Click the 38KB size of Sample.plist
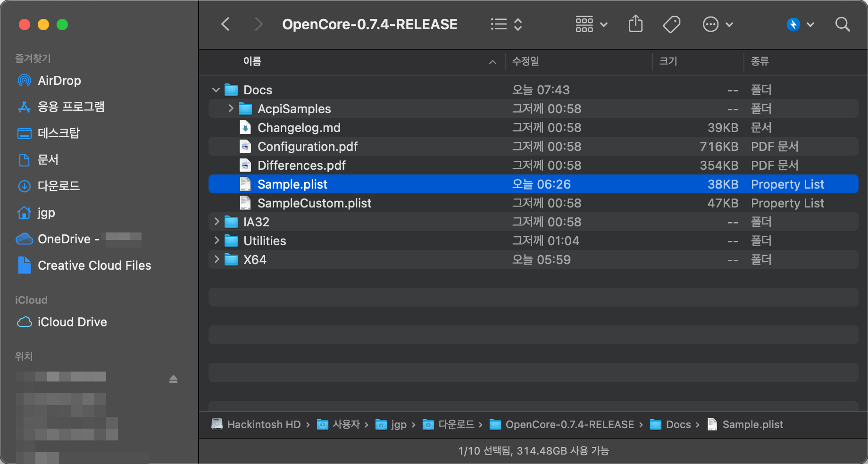Viewport: 868px width, 464px height. tap(723, 184)
